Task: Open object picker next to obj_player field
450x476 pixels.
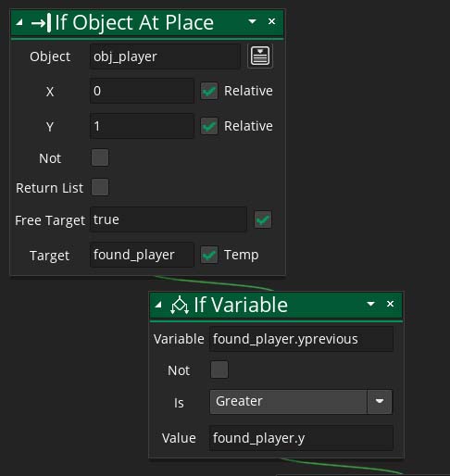Action: click(260, 56)
